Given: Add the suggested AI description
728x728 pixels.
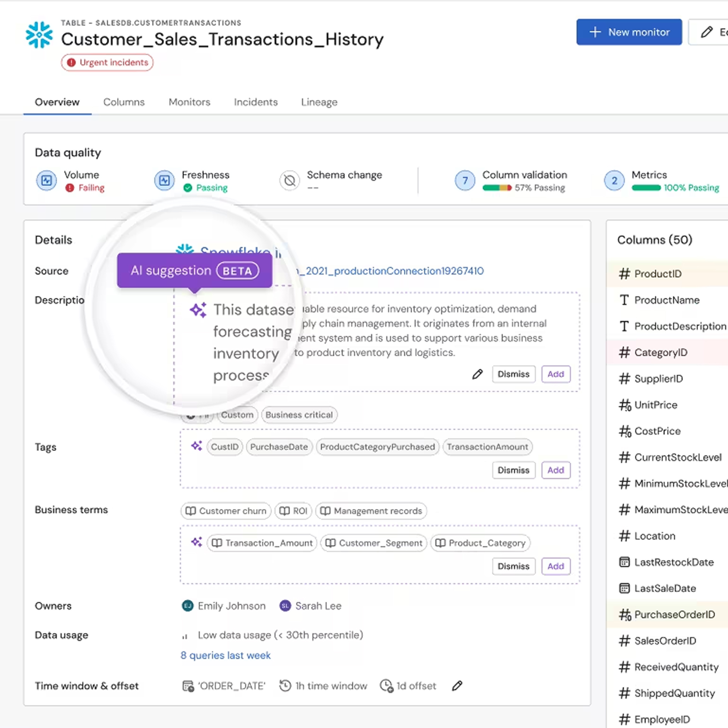Looking at the screenshot, I should 555,374.
